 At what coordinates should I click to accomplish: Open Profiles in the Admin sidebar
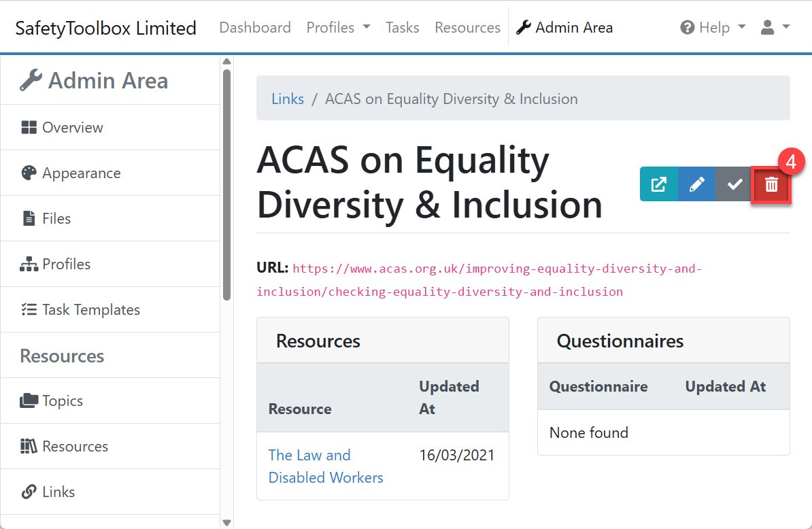pyautogui.click(x=66, y=264)
